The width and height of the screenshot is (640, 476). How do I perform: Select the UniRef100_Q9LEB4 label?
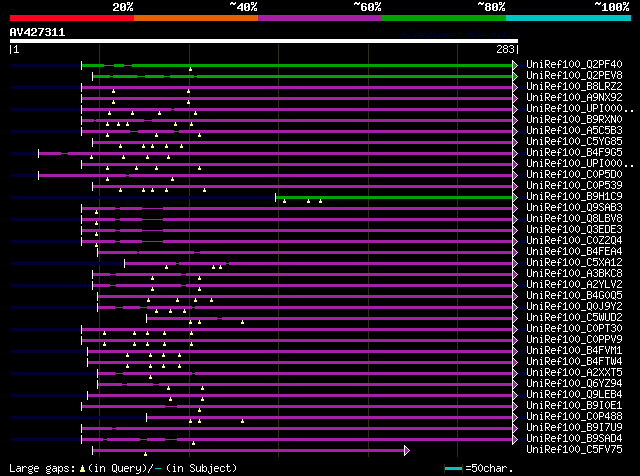point(574,395)
